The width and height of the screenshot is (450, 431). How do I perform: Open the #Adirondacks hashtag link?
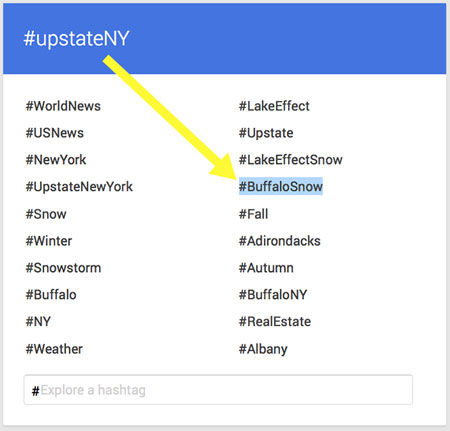280,241
